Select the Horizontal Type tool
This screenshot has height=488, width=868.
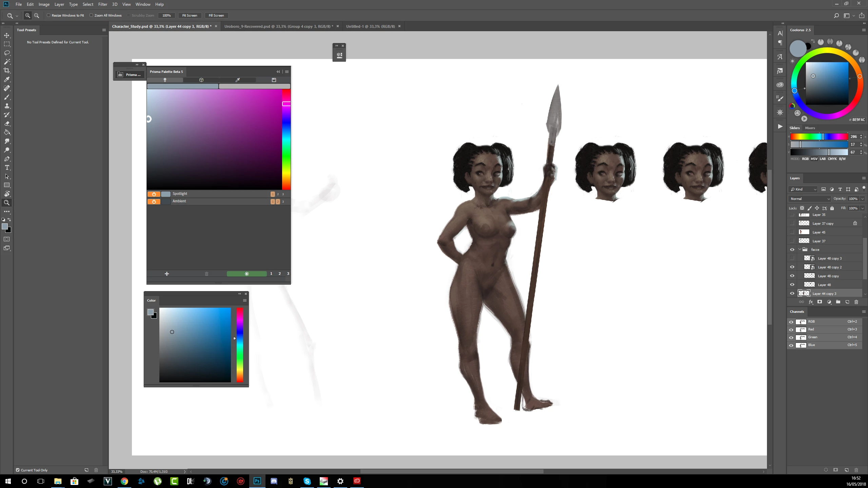click(7, 168)
